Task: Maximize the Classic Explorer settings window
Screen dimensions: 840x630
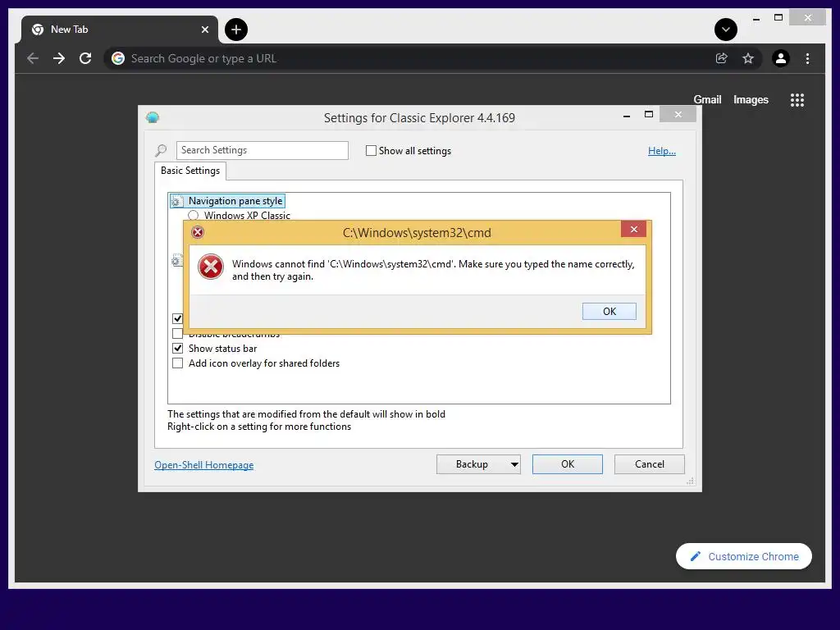Action: [649, 114]
